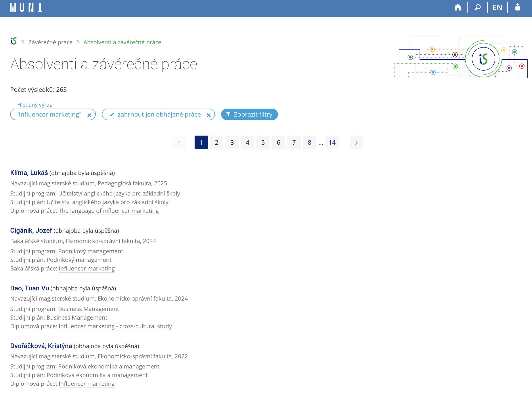Viewport: 532px width, 395px height.
Task: Click the large IS circular logo graphic
Action: click(x=483, y=59)
